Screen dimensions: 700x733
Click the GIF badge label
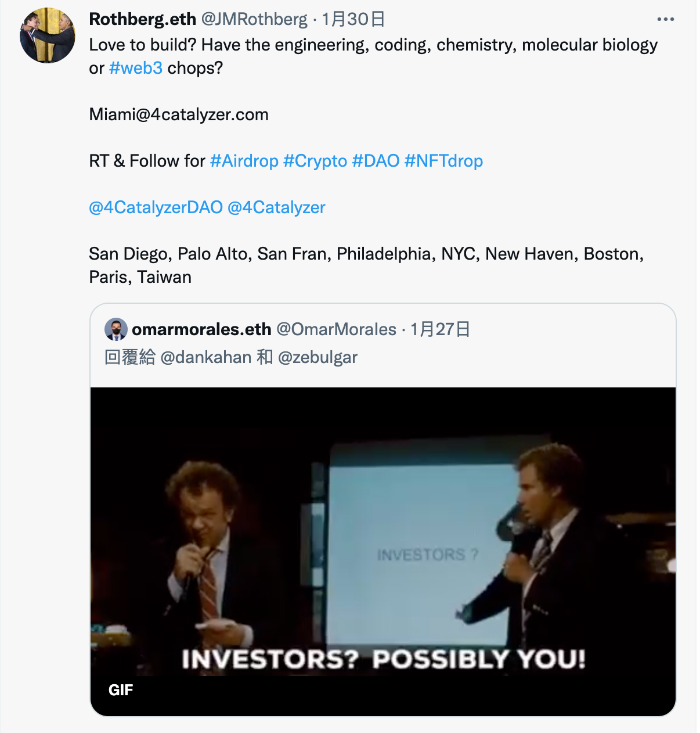click(121, 690)
